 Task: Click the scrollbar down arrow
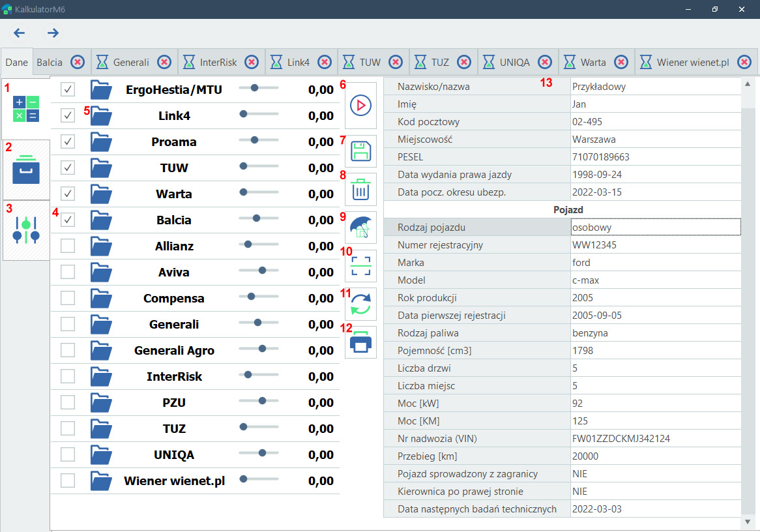748,522
